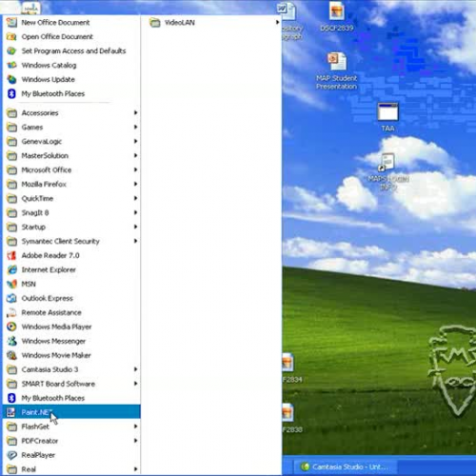Viewport: 476px width, 476px height.
Task: Expand the MasterSolution submenu arrow
Action: pyautogui.click(x=135, y=155)
